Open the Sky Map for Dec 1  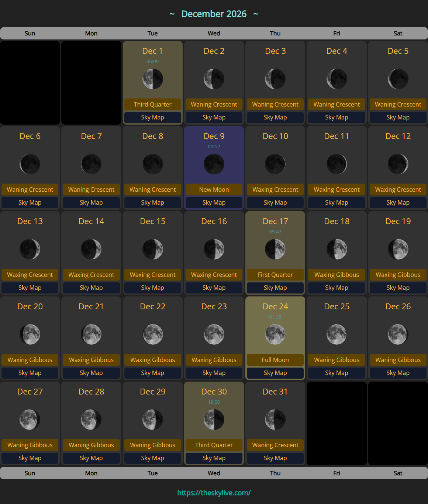(152, 117)
